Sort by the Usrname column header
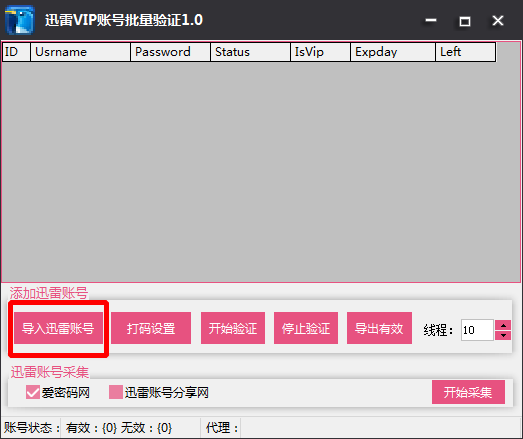 point(80,52)
